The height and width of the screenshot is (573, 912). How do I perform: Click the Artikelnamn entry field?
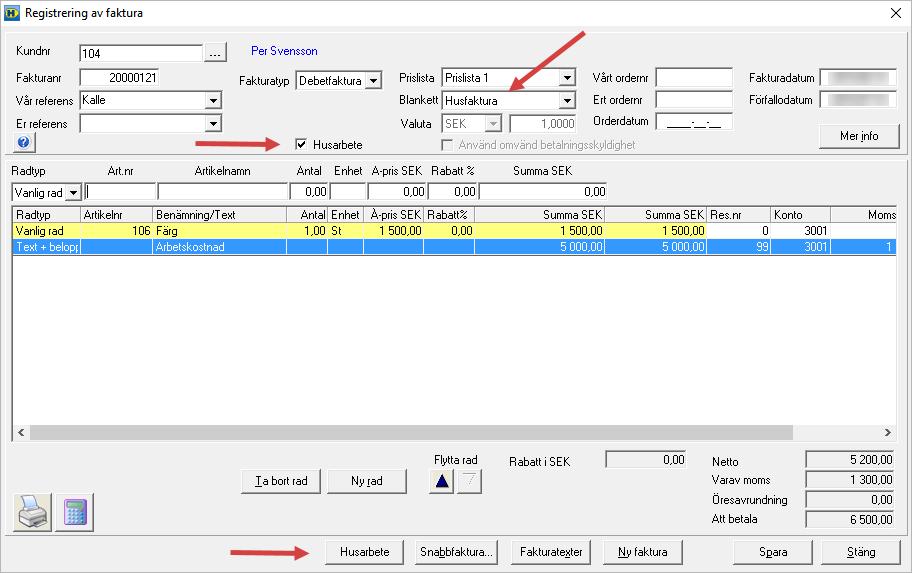click(223, 191)
